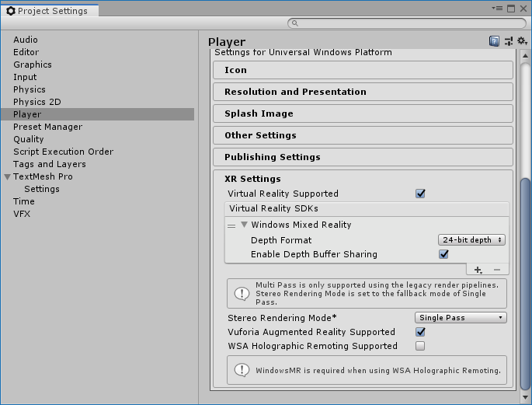Click the vertical scrollbar thumb
Image resolution: width=532 pixels, height=405 pixels.
[x=525, y=284]
